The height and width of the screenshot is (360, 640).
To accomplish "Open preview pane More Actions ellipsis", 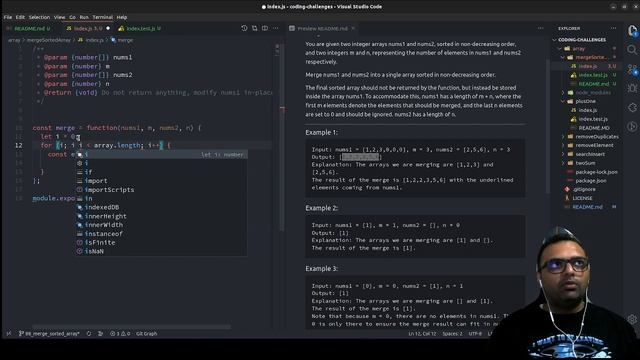I will (540, 28).
